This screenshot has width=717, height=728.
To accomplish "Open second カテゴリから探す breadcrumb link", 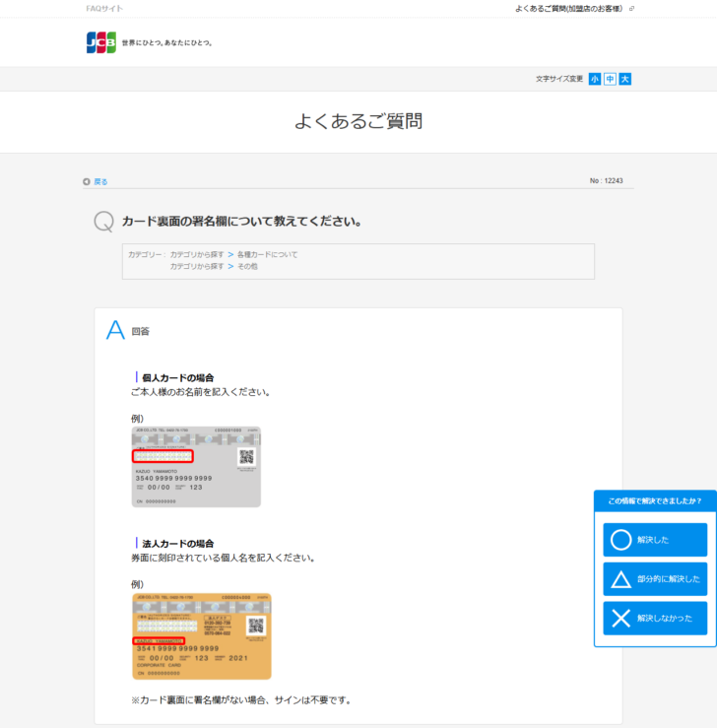I will 197,266.
